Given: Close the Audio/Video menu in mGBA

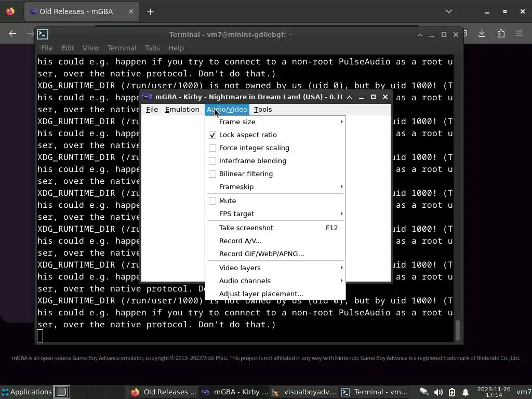Looking at the screenshot, I should (x=227, y=109).
